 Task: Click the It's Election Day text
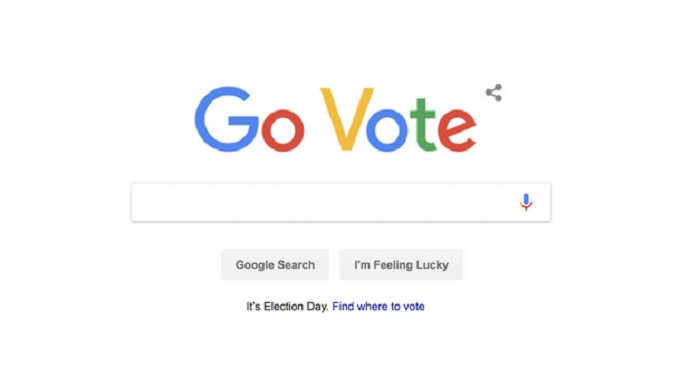pyautogui.click(x=287, y=306)
